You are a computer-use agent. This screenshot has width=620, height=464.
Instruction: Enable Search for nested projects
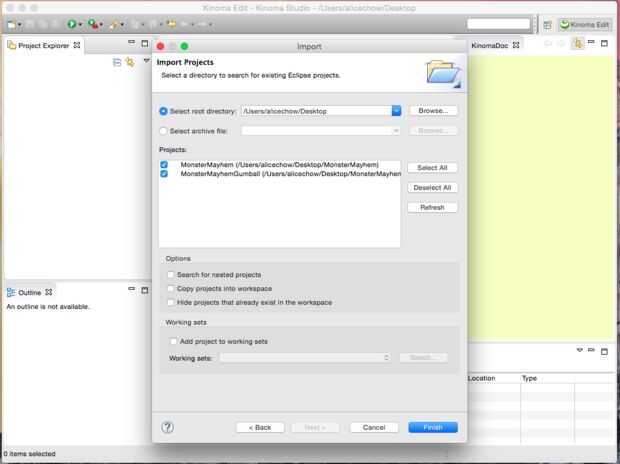[171, 275]
